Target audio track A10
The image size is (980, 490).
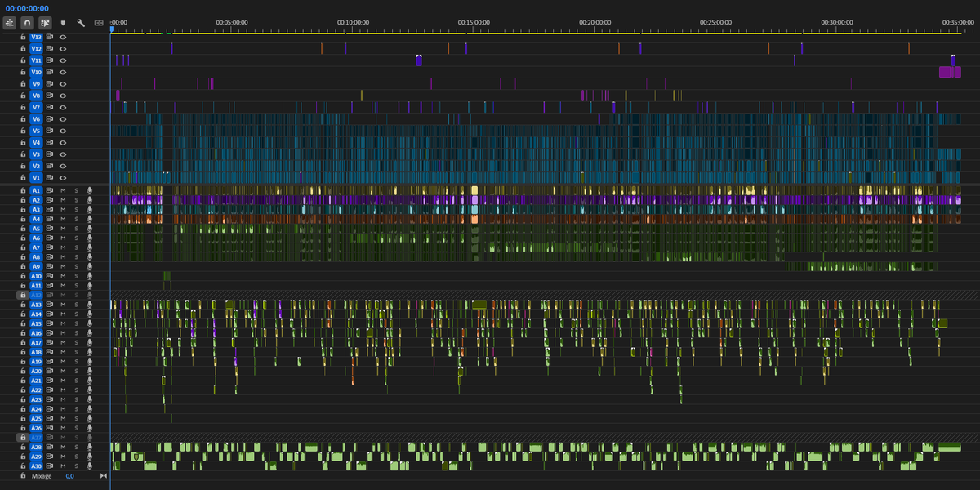coord(36,276)
